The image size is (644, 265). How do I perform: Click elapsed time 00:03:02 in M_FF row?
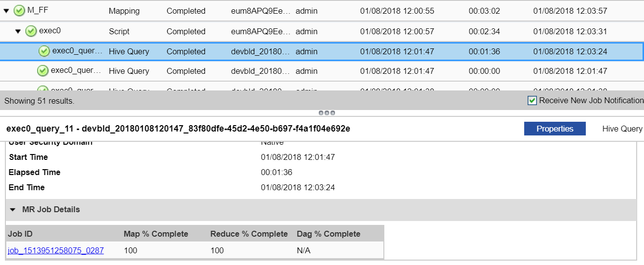click(485, 11)
